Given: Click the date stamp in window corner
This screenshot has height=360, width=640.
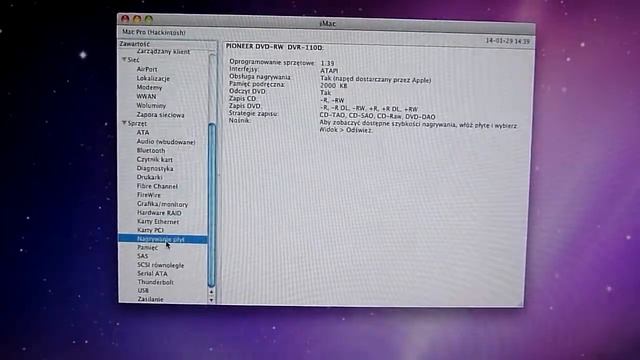Looking at the screenshot, I should (x=507, y=41).
